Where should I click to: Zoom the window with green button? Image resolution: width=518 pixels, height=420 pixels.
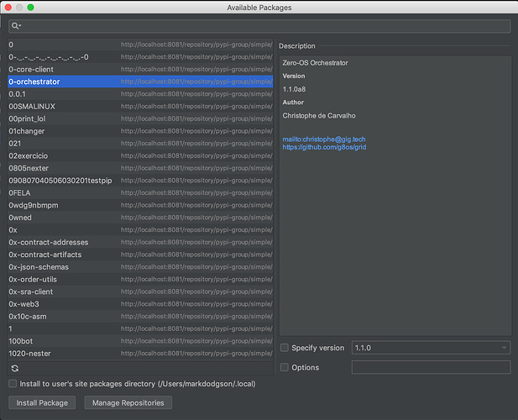(x=30, y=8)
